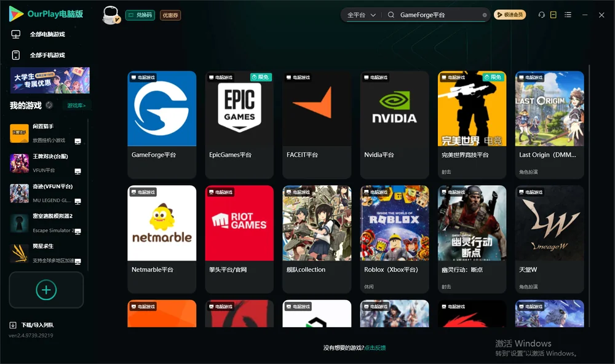Open the 完美世界竞技平台 card
The height and width of the screenshot is (364, 615).
click(x=472, y=125)
